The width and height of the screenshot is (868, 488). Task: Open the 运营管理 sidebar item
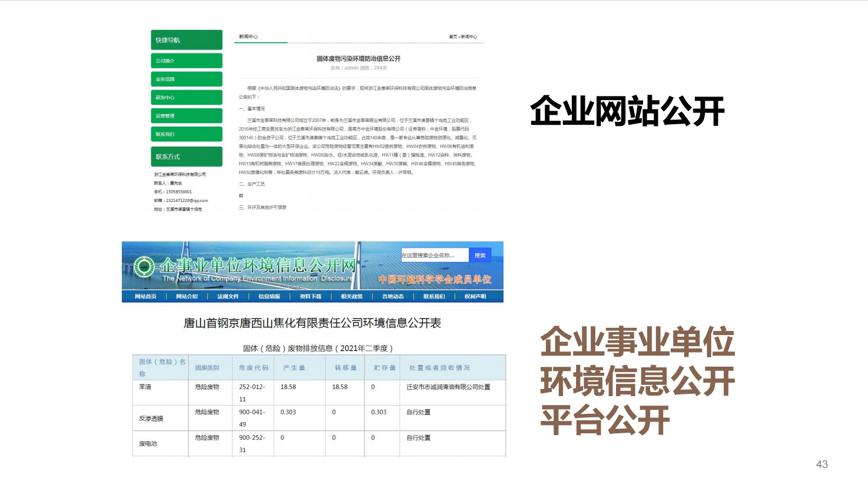[x=186, y=116]
